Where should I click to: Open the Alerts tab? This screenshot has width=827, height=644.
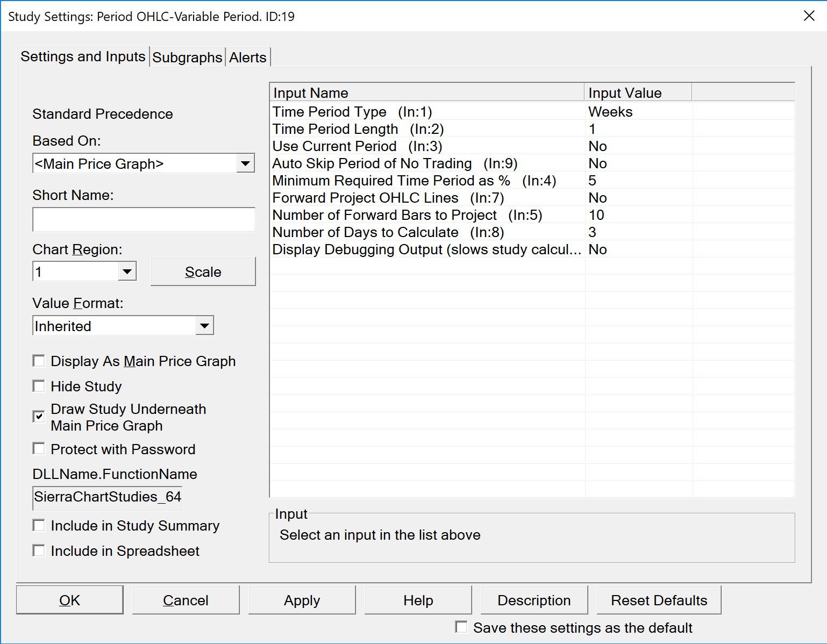tap(248, 58)
